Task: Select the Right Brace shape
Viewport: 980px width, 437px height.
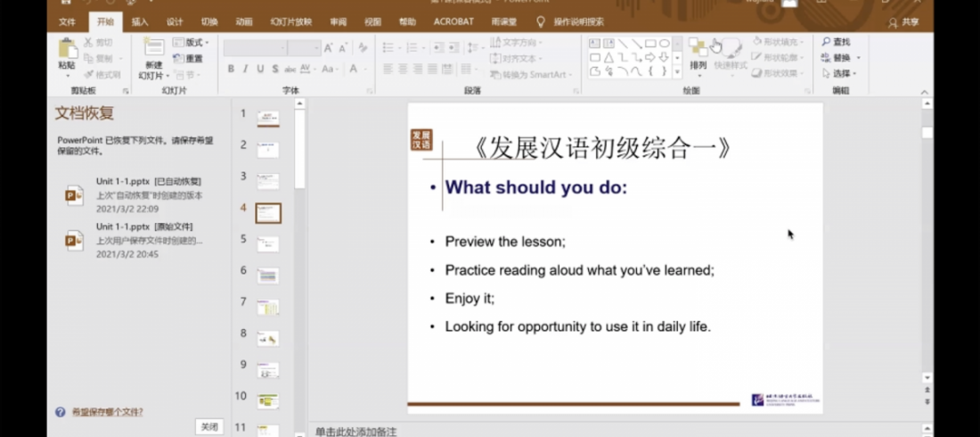Action: click(664, 71)
